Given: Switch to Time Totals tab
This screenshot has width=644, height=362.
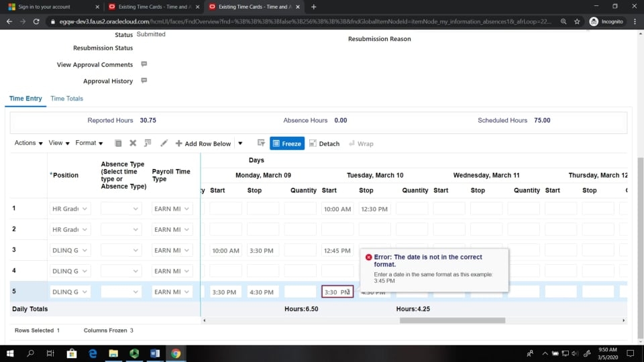Looking at the screenshot, I should 66,99.
